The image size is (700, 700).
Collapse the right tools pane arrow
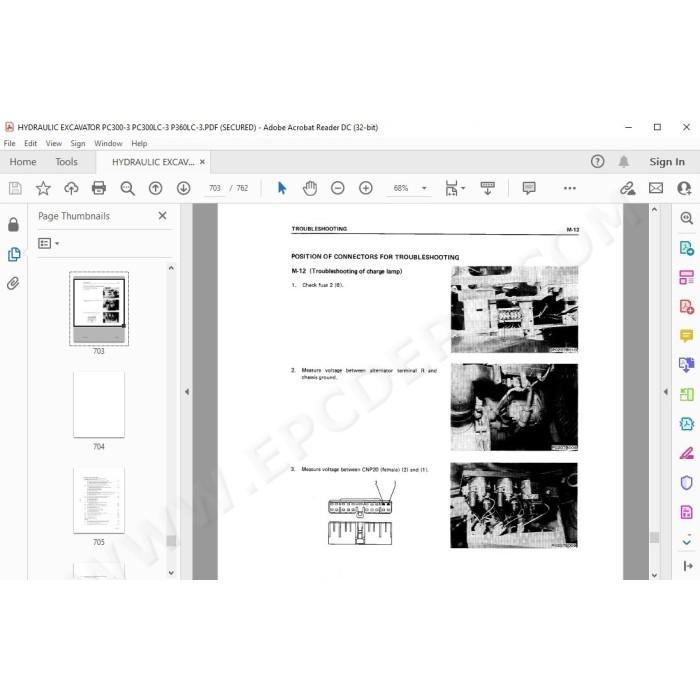[666, 392]
